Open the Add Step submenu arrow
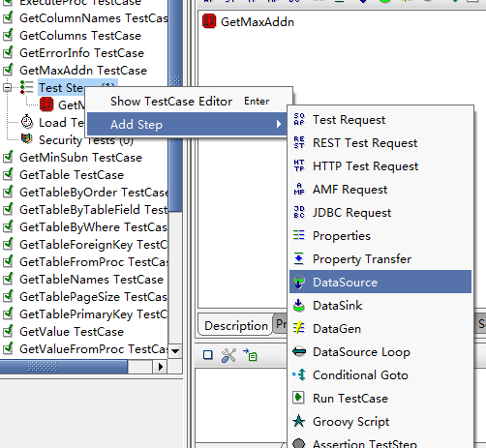The width and height of the screenshot is (486, 448). (x=279, y=124)
